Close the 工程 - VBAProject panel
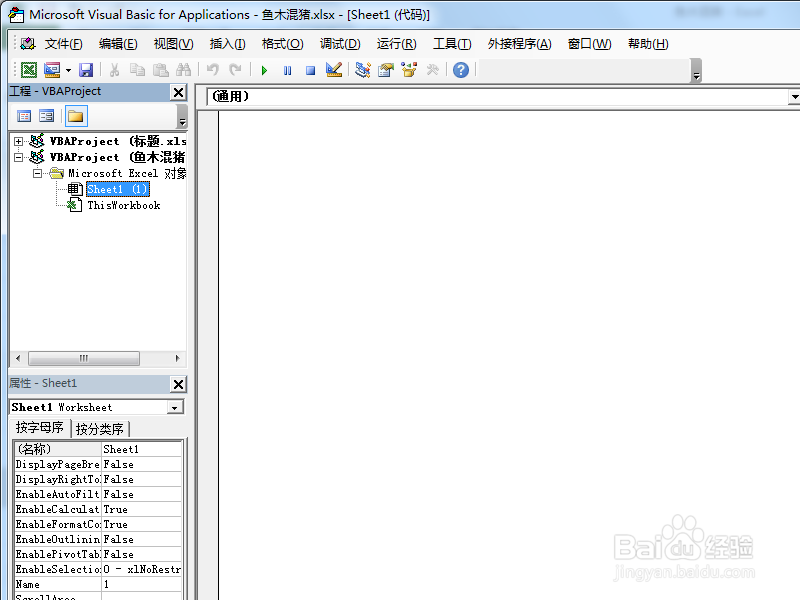This screenshot has height=600, width=800. tap(179, 92)
